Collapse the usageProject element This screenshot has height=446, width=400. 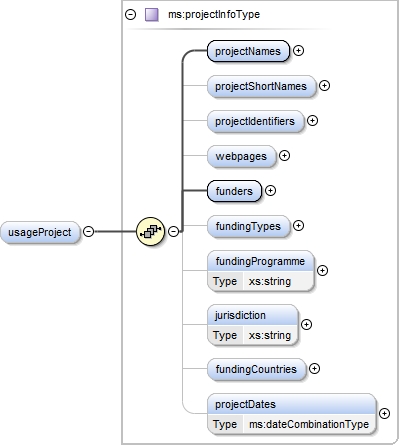tap(88, 231)
